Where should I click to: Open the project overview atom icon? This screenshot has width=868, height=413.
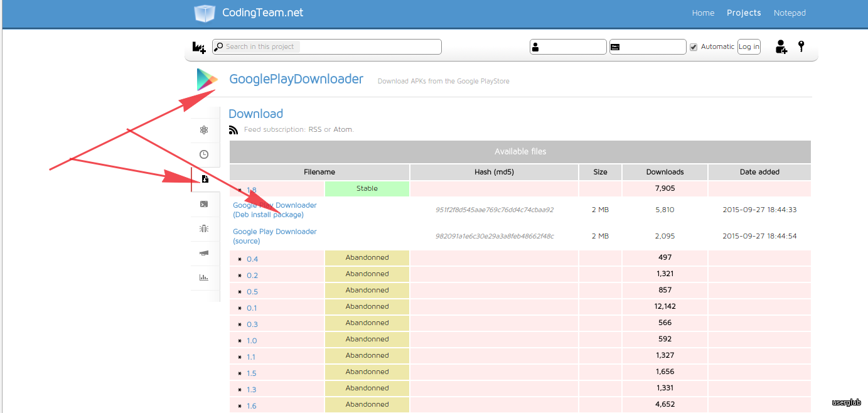click(x=204, y=130)
